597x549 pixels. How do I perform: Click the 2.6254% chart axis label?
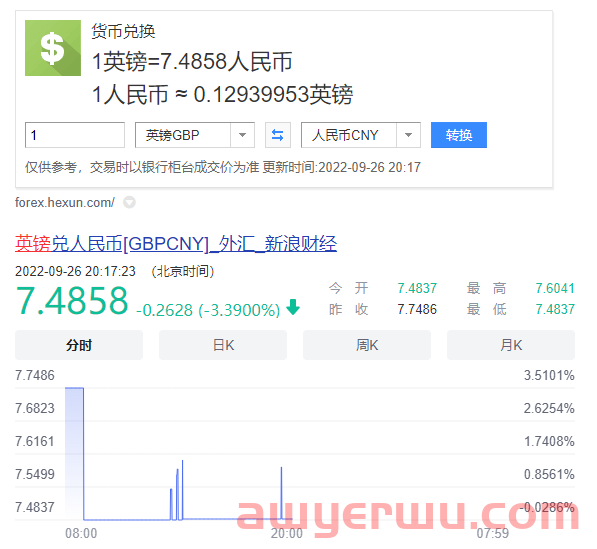pos(549,408)
